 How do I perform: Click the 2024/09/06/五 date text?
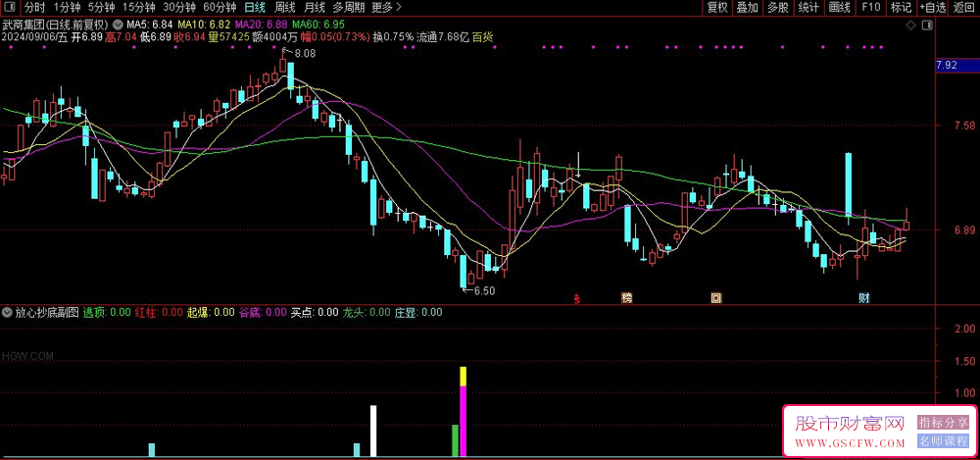click(x=35, y=37)
